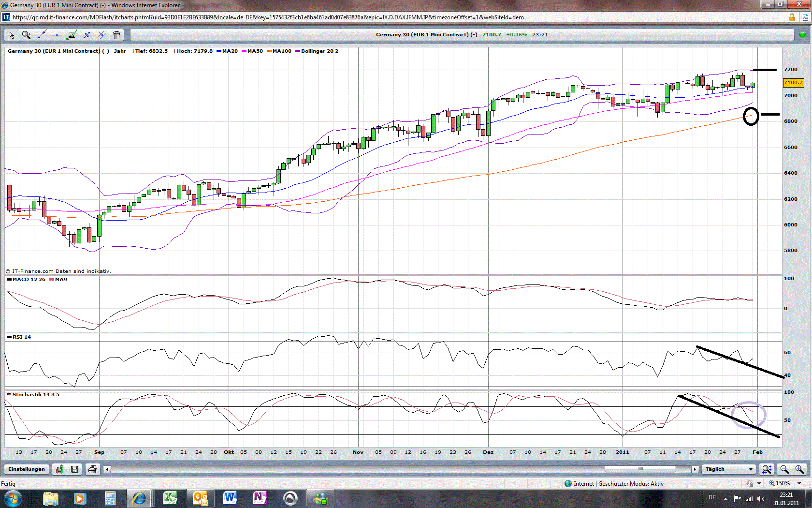Screen dimensions: 812x508
Task: Open the print chart icon
Action: (x=92, y=469)
